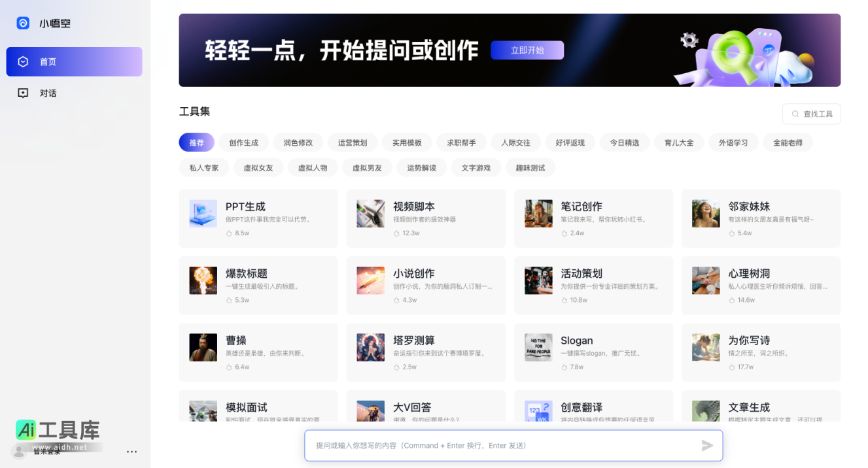
Task: Click the AI工具库 logo at bottom left
Action: click(x=58, y=430)
